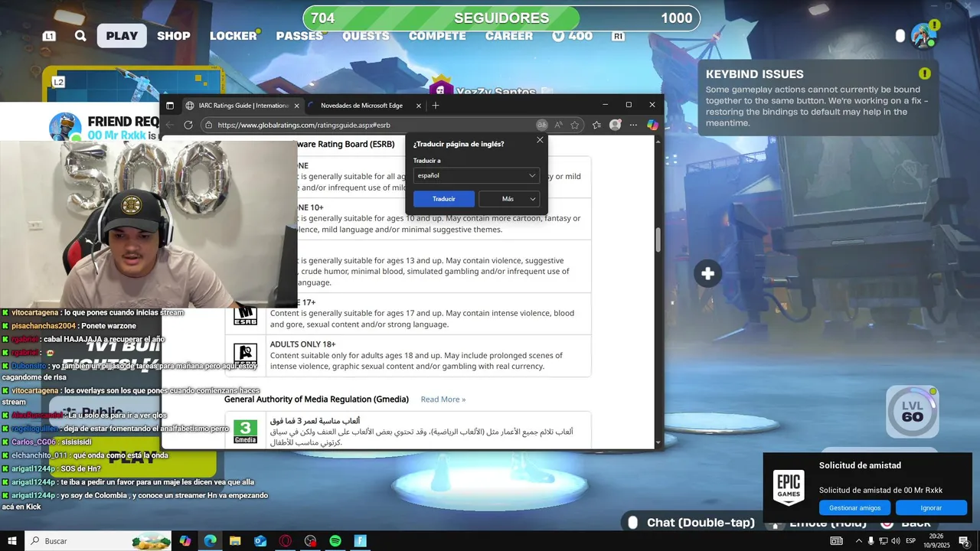
Task: Open the SHOP tab in Fortnite
Action: tap(174, 36)
